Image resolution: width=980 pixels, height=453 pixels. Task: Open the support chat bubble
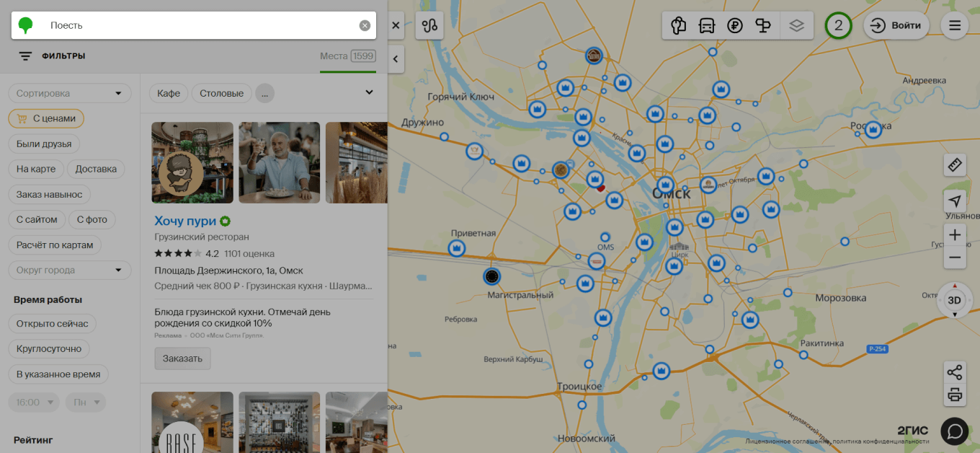[955, 431]
